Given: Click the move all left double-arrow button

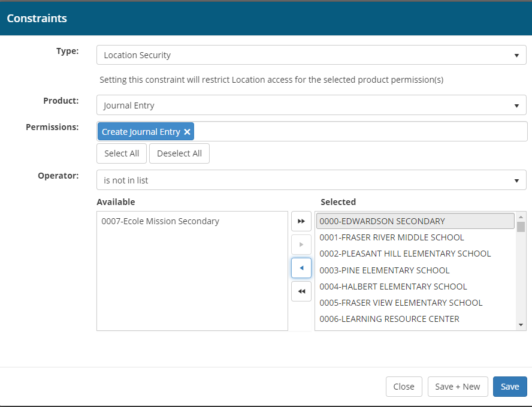Looking at the screenshot, I should pyautogui.click(x=301, y=291).
